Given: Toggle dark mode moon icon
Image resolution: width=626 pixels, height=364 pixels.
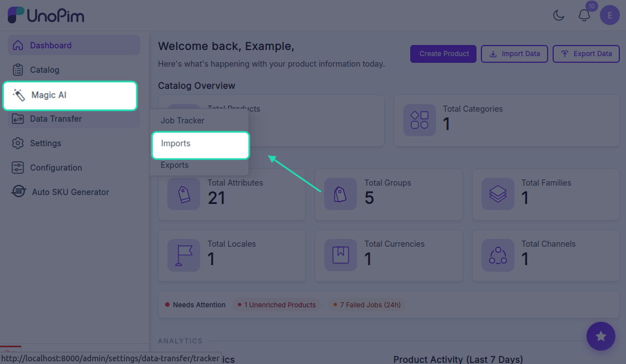Looking at the screenshot, I should coord(559,16).
